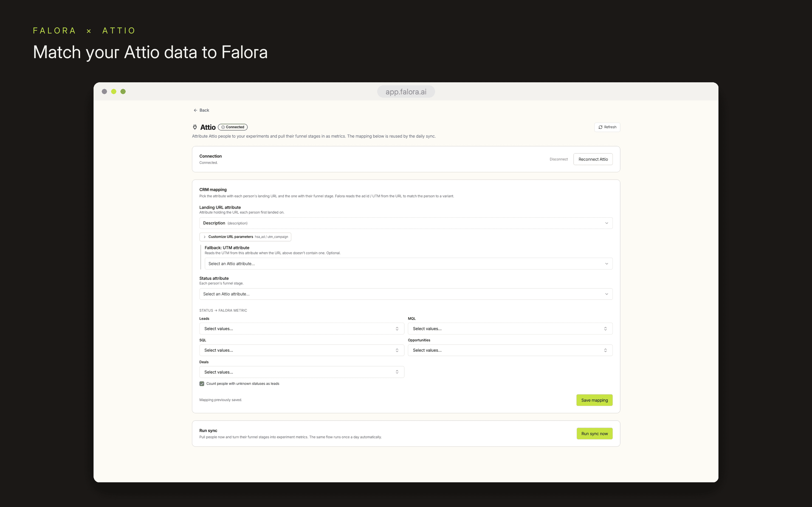This screenshot has height=507, width=812.
Task: Click the green window maximize dot
Action: coord(123,92)
